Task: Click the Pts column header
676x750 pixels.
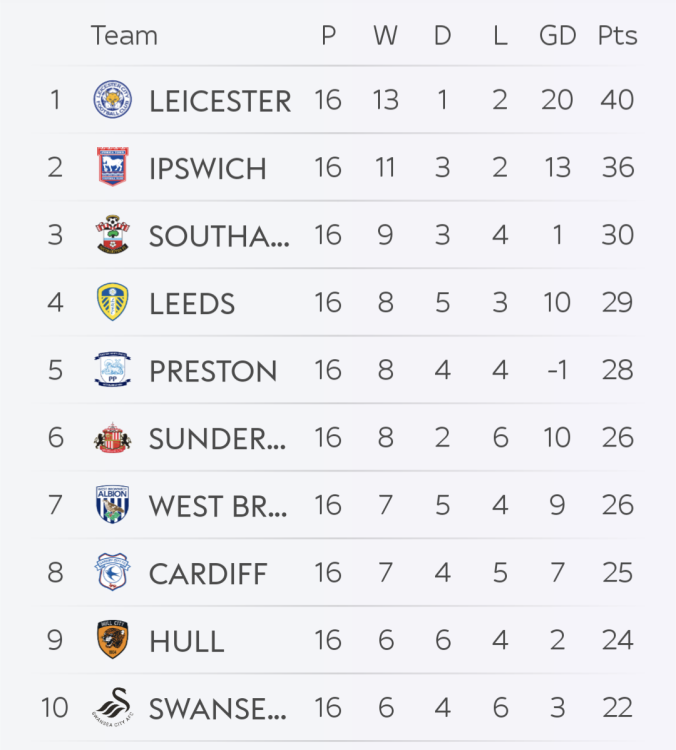Action: pyautogui.click(x=617, y=36)
